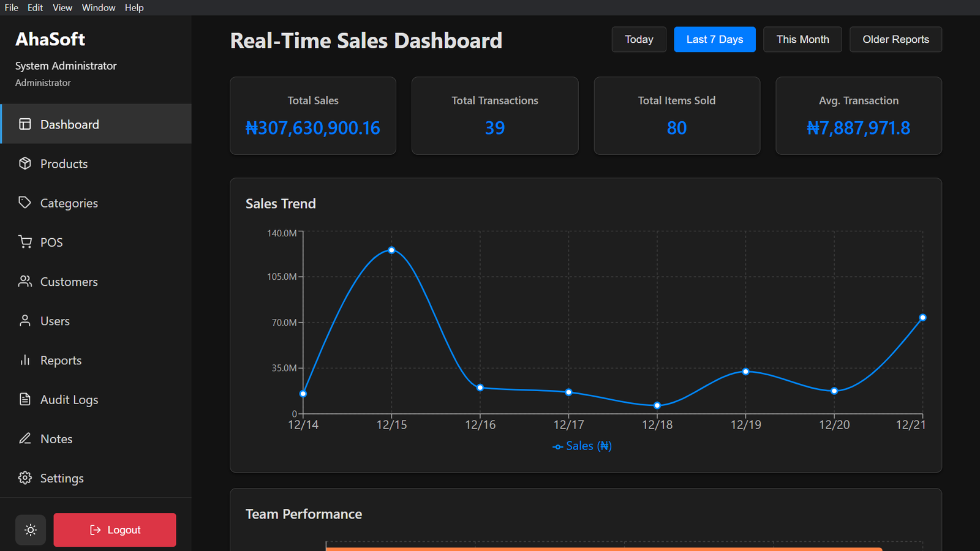
Task: Open Categories via the tag icon
Action: [24, 203]
